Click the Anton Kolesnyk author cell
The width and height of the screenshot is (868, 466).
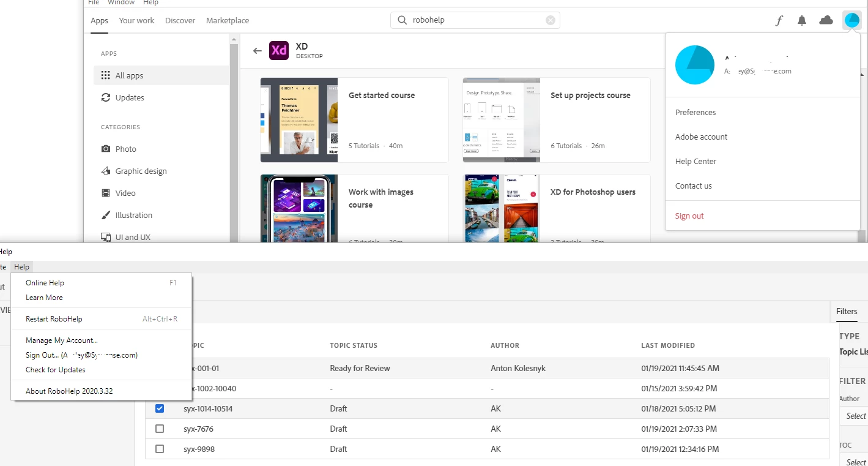point(518,369)
